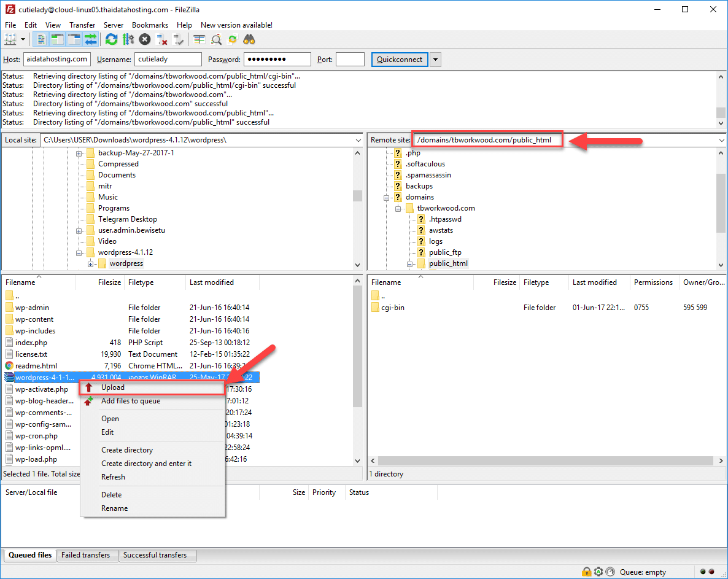Refresh file listings using the toolbar refresh icon
Screen dimensions: 728x579
coord(112,39)
